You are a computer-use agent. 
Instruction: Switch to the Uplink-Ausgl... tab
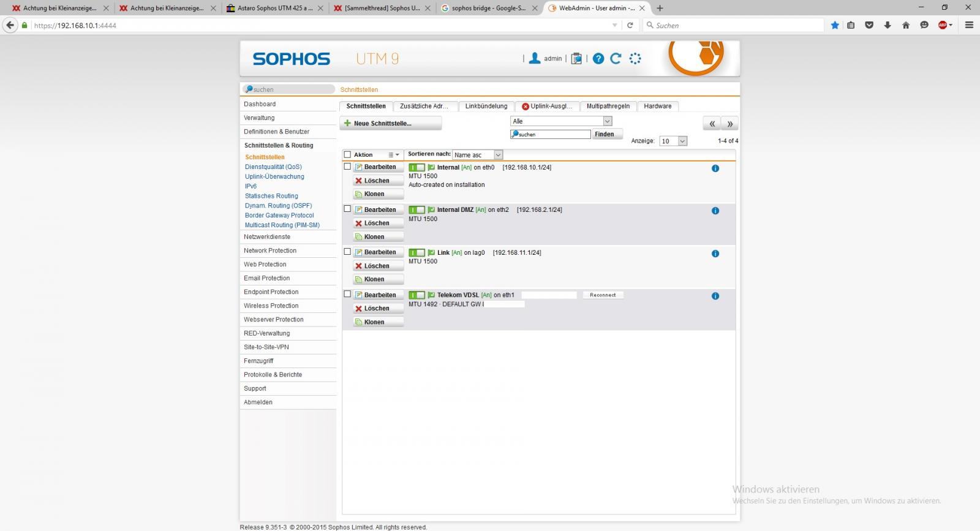[547, 106]
